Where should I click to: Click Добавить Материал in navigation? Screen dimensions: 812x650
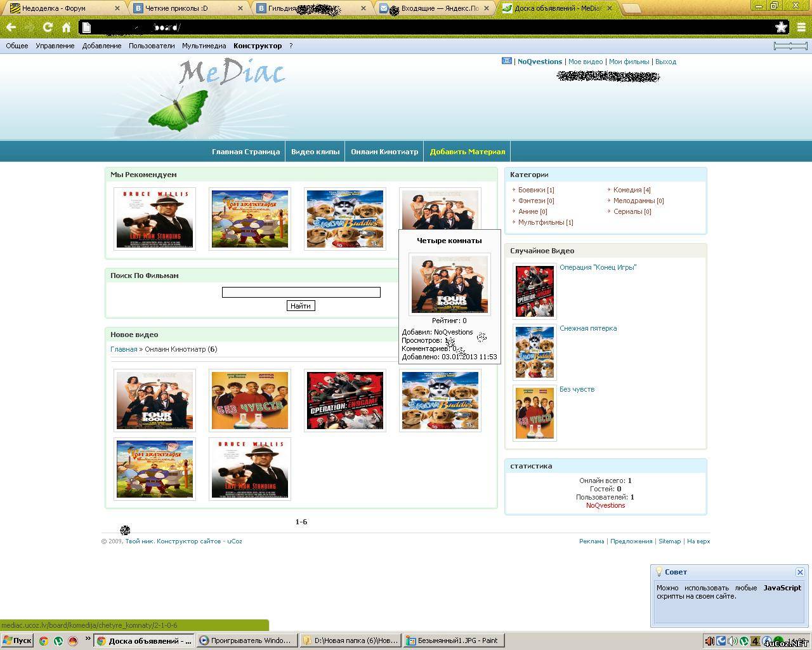click(x=468, y=152)
